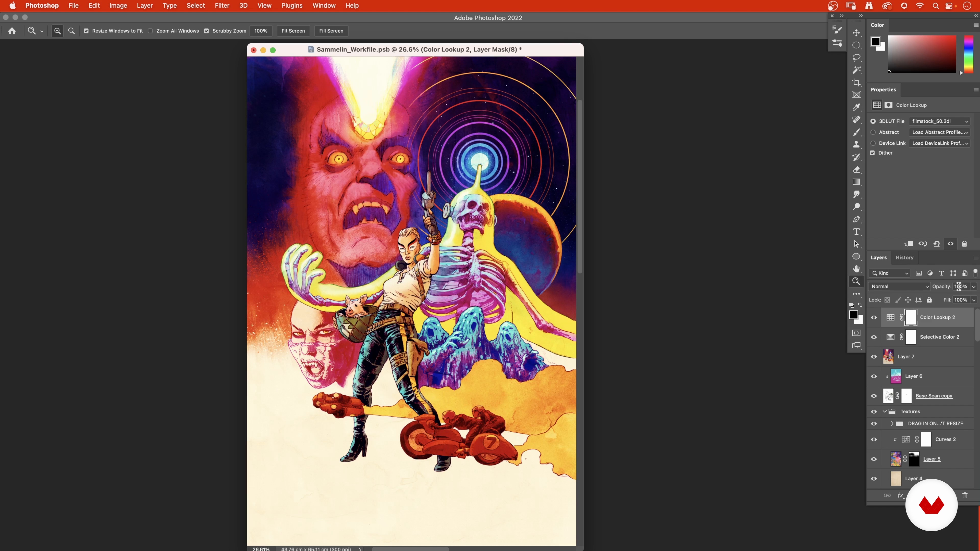Open Load Abstract Profile dropdown
980x551 pixels.
click(939, 132)
